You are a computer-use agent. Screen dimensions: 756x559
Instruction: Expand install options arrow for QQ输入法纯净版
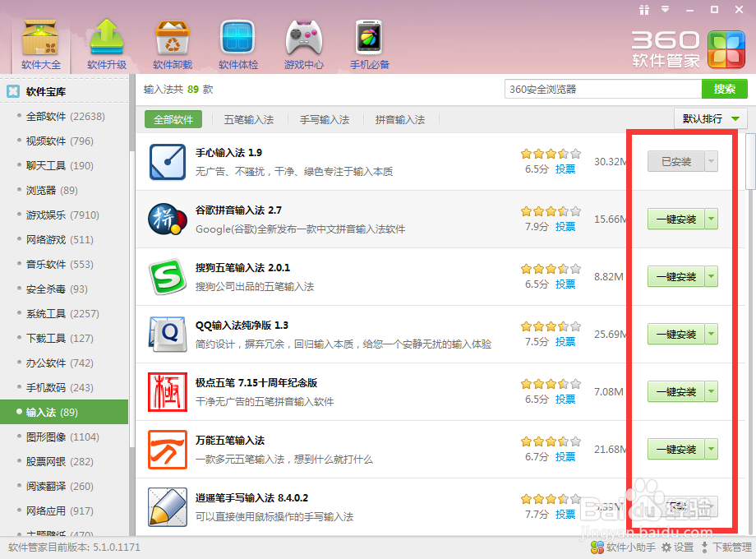(x=711, y=334)
